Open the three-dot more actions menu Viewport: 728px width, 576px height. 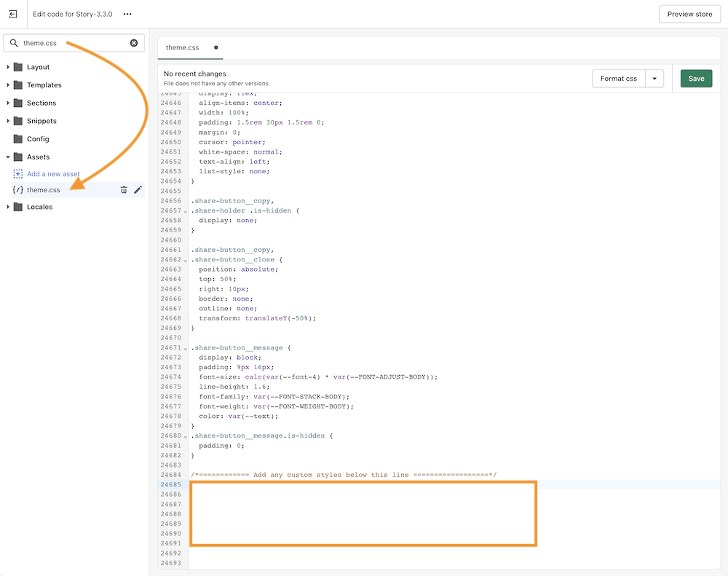point(127,14)
